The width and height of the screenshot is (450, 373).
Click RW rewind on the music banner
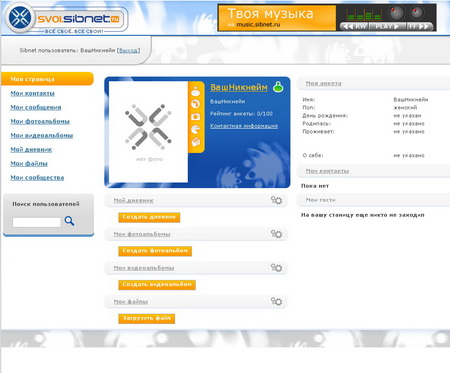pyautogui.click(x=354, y=26)
